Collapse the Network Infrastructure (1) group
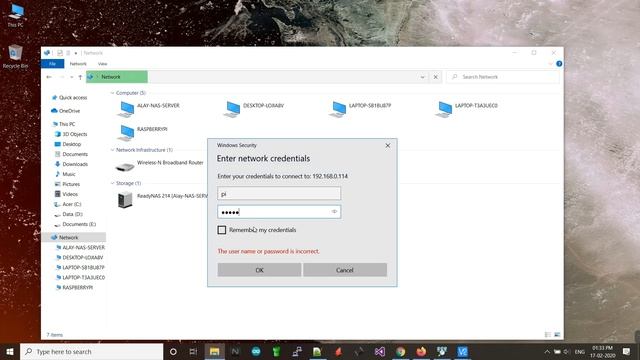 [x=113, y=150]
